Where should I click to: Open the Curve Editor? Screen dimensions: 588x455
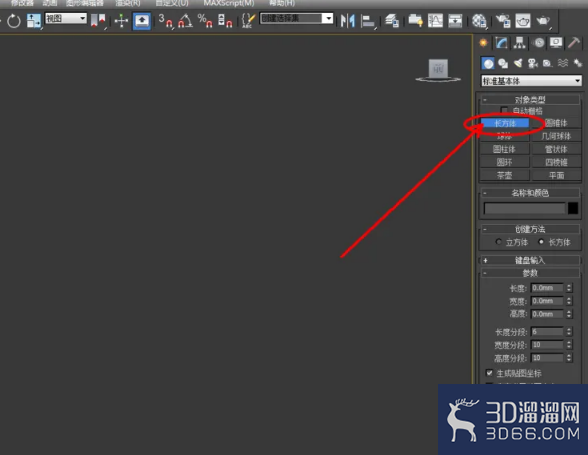click(x=435, y=21)
